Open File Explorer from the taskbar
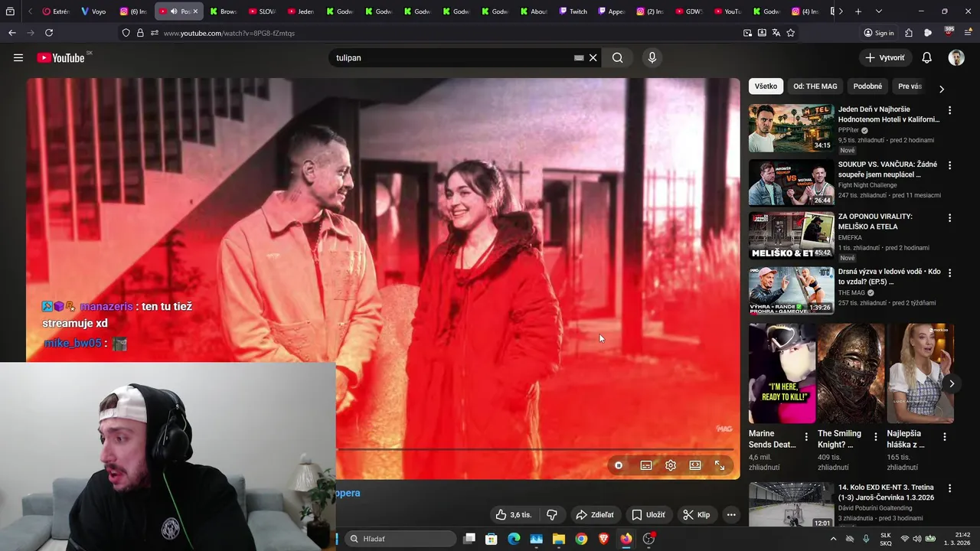 tap(559, 539)
